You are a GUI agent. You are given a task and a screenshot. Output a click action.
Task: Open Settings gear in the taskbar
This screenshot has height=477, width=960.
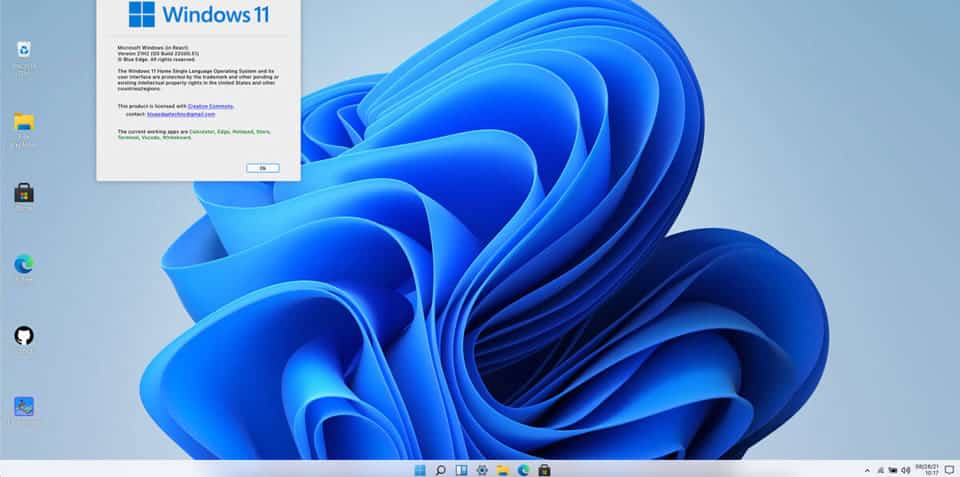(482, 469)
